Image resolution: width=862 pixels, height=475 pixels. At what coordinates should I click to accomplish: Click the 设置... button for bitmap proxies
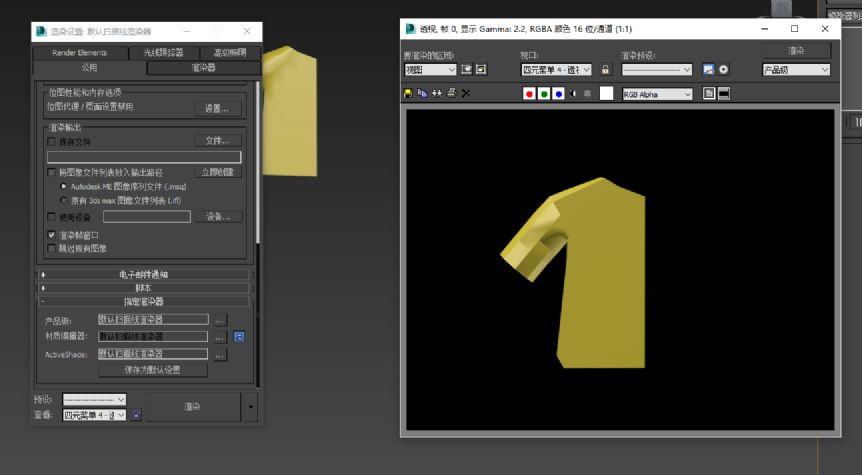pos(218,108)
